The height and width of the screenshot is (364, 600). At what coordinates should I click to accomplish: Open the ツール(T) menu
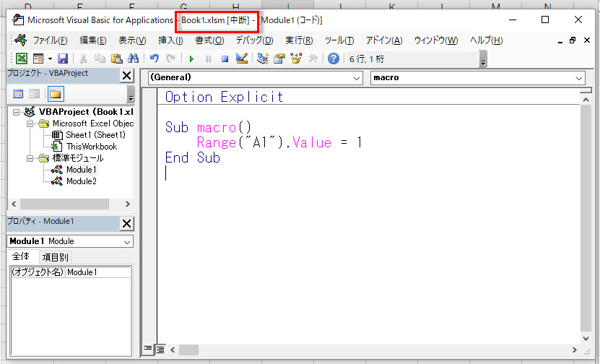coord(339,40)
